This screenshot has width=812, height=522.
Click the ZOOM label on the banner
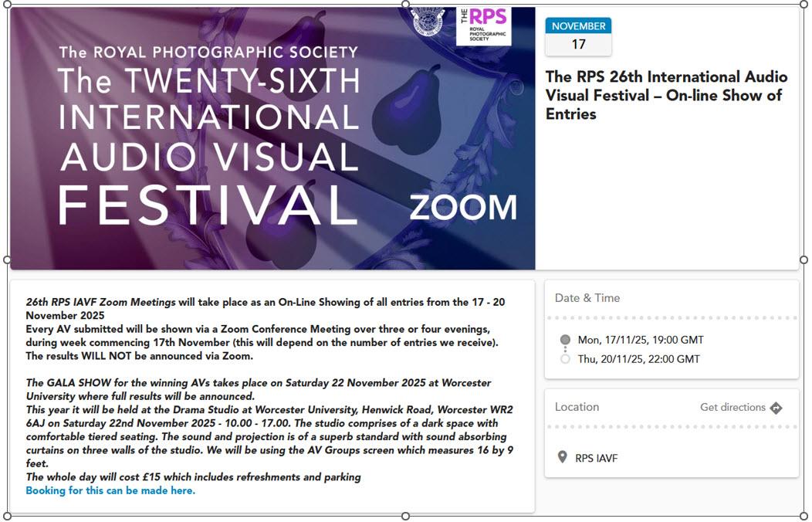[x=462, y=208]
